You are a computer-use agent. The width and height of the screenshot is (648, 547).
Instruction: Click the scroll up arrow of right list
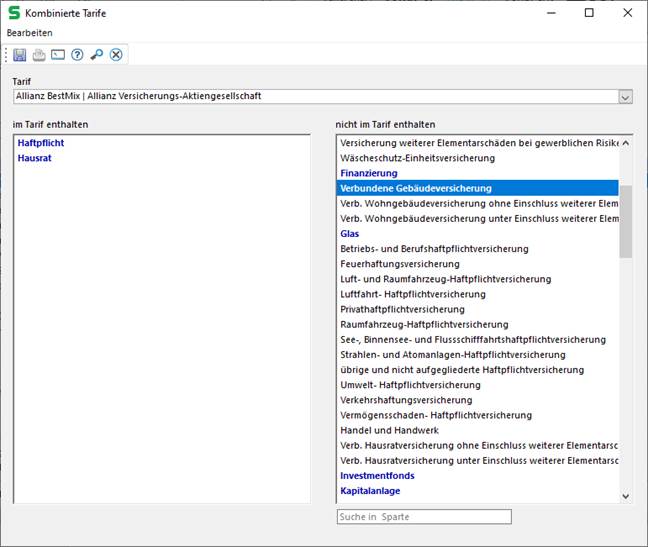click(x=626, y=143)
